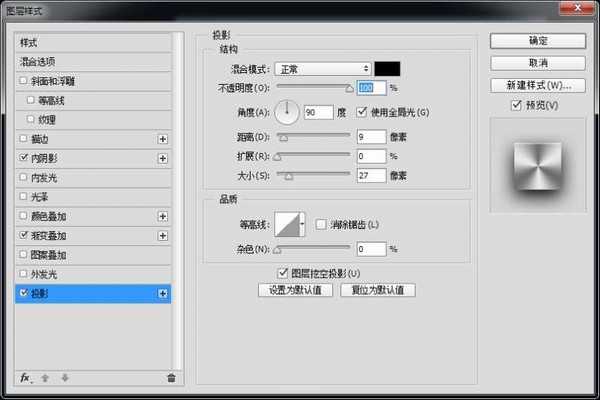
Task: Uncheck the 预览 checkbox
Action: click(516, 105)
